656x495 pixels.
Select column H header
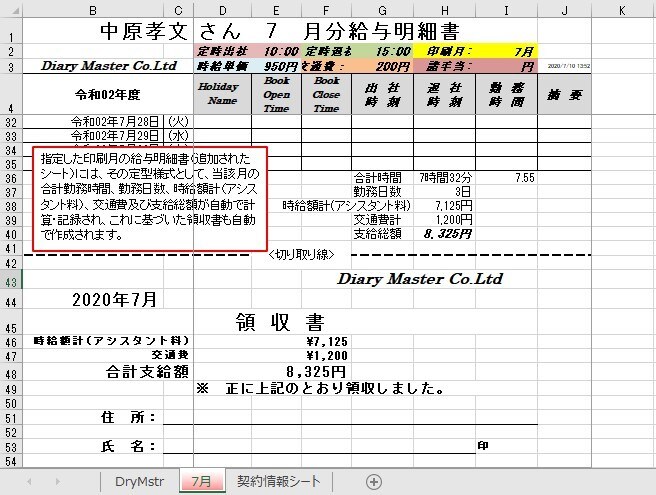444,10
